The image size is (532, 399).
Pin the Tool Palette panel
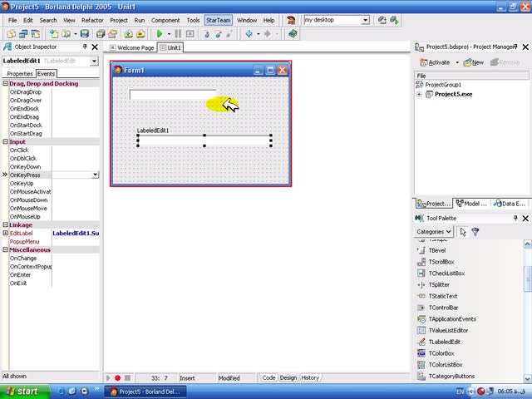(515, 218)
